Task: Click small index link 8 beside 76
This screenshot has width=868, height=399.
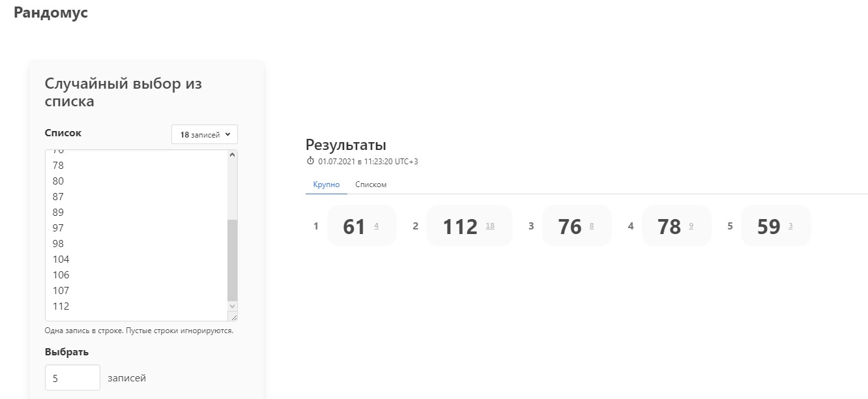Action: [x=592, y=226]
